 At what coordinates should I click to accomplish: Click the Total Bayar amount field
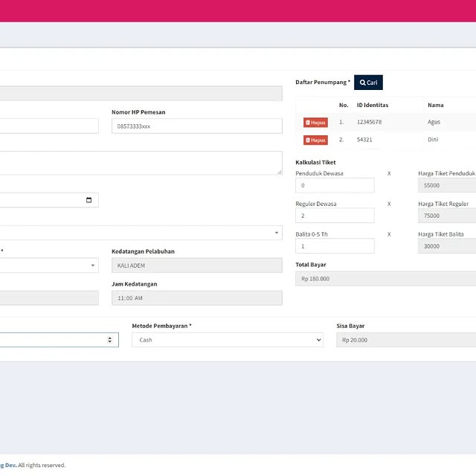point(385,278)
